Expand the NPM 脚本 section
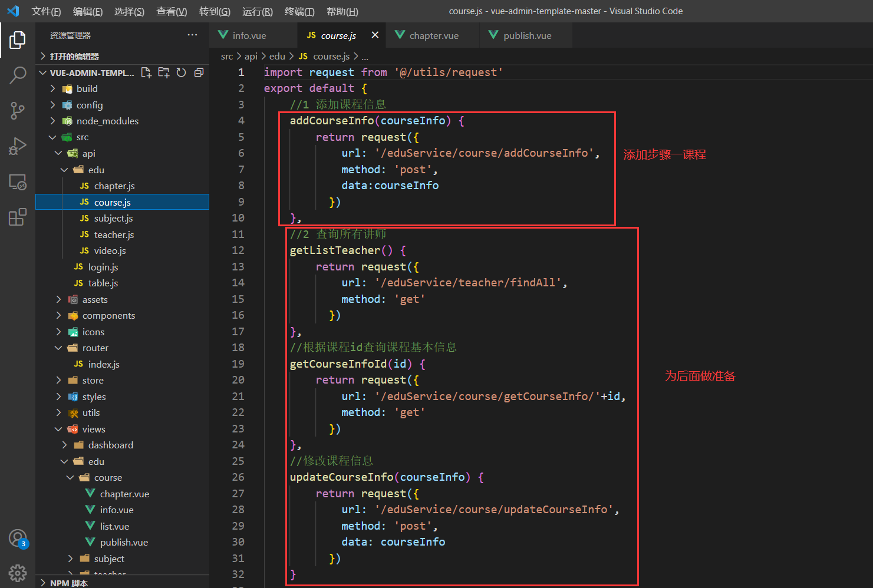This screenshot has width=873, height=588. [x=122, y=582]
